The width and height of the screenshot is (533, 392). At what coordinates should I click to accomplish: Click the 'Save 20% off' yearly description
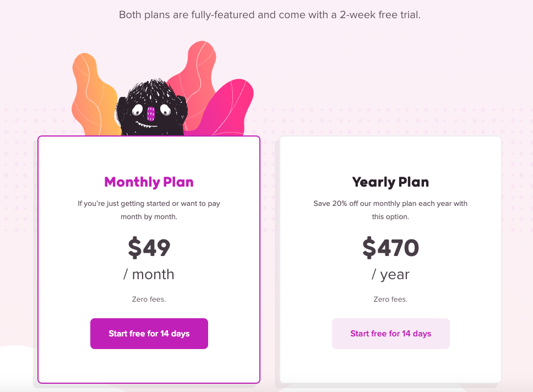pos(390,210)
